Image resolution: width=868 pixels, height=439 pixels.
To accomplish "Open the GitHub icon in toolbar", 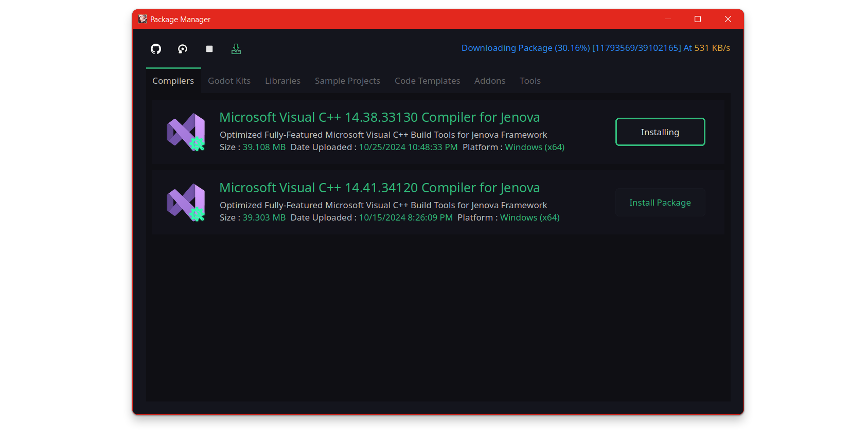I will (x=156, y=49).
